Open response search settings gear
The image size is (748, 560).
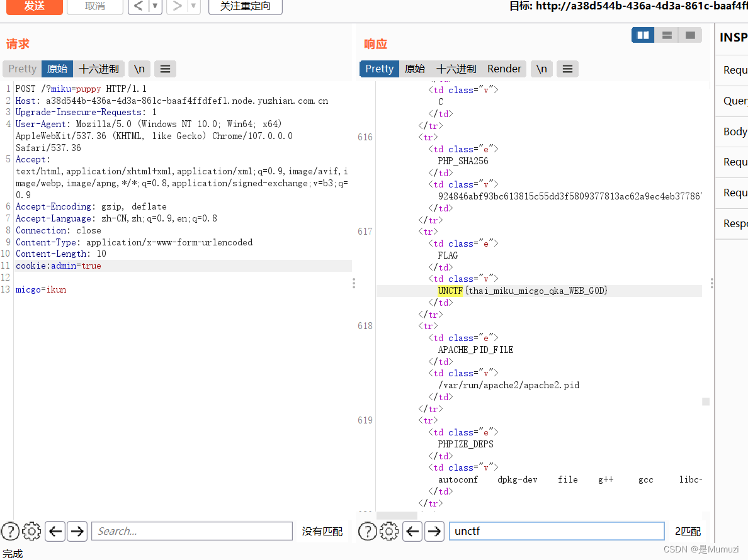click(388, 531)
